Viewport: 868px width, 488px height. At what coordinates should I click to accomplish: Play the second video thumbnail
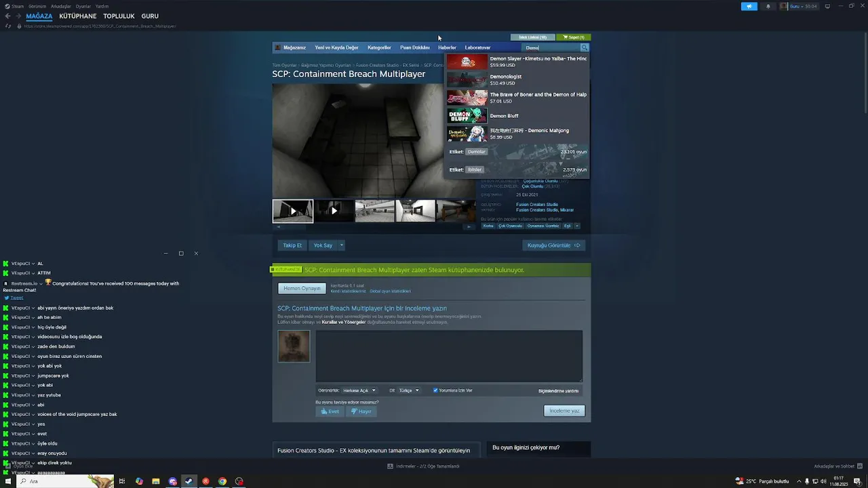pyautogui.click(x=334, y=211)
